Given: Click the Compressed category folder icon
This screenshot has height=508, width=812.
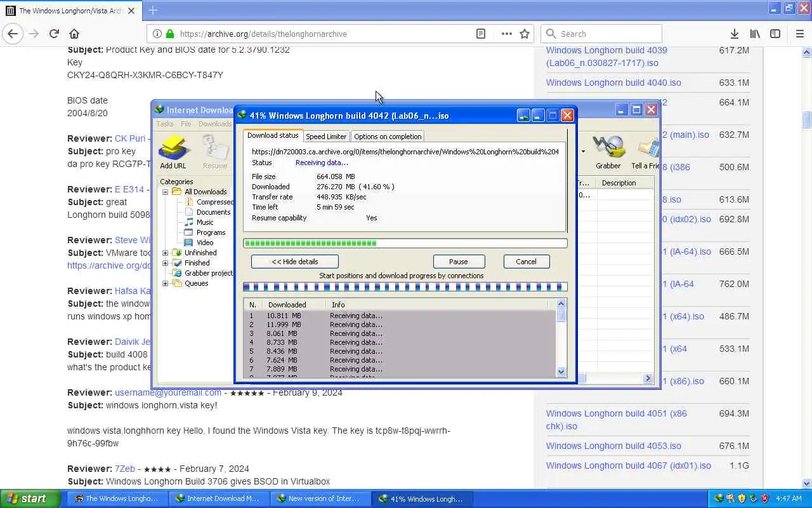Looking at the screenshot, I should click(189, 202).
